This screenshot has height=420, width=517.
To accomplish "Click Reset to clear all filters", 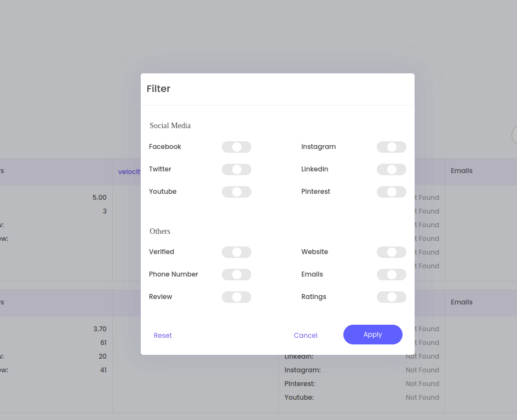I will coord(163,336).
